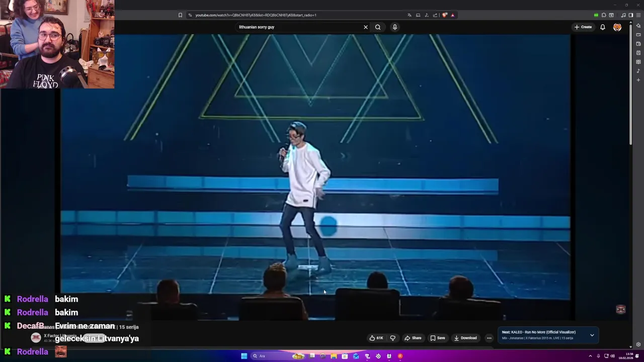Click the bookmark icon beside the address bar
644x362 pixels.
pos(180,15)
